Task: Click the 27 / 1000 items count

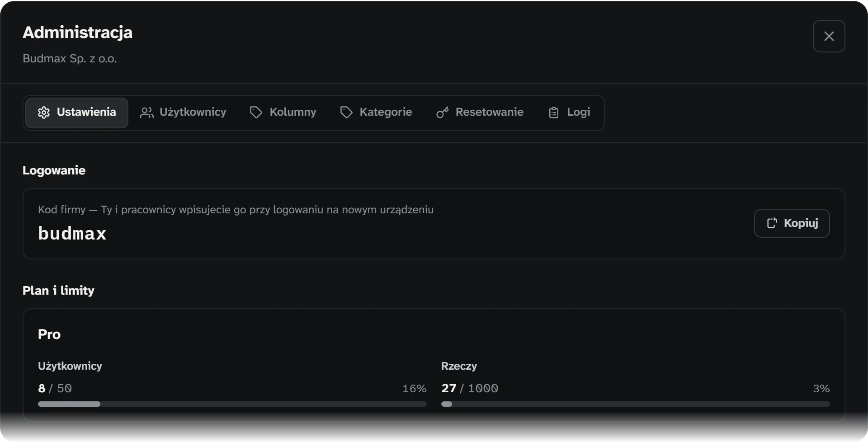Action: [469, 388]
